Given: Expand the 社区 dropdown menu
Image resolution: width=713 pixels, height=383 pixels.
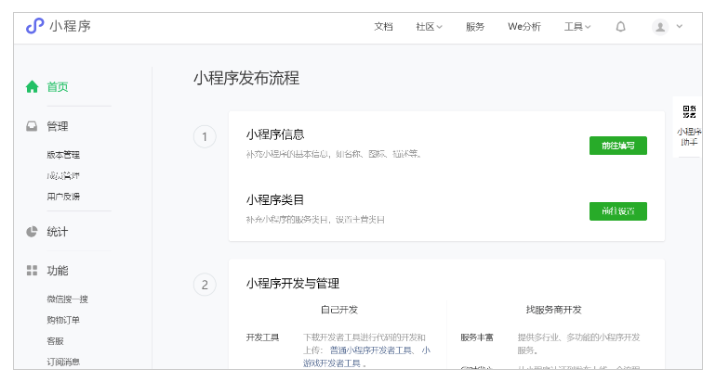Looking at the screenshot, I should [x=429, y=27].
